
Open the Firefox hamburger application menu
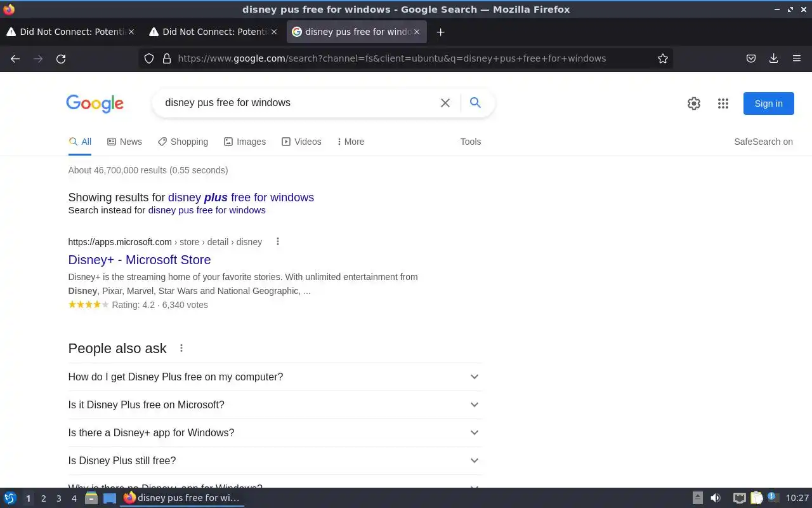coord(797,58)
